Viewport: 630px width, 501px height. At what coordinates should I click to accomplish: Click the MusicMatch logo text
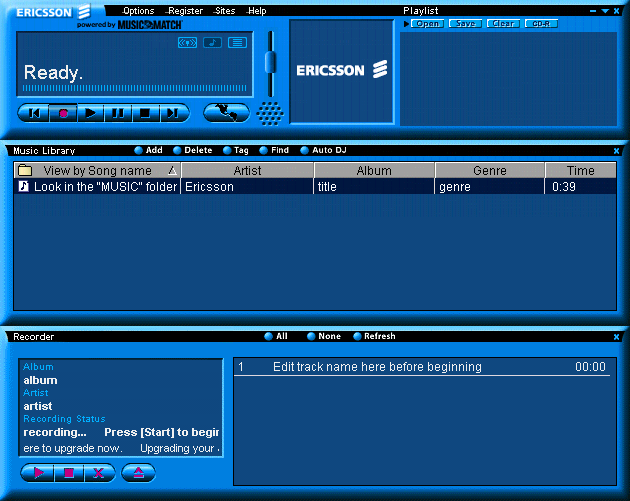click(x=149, y=25)
